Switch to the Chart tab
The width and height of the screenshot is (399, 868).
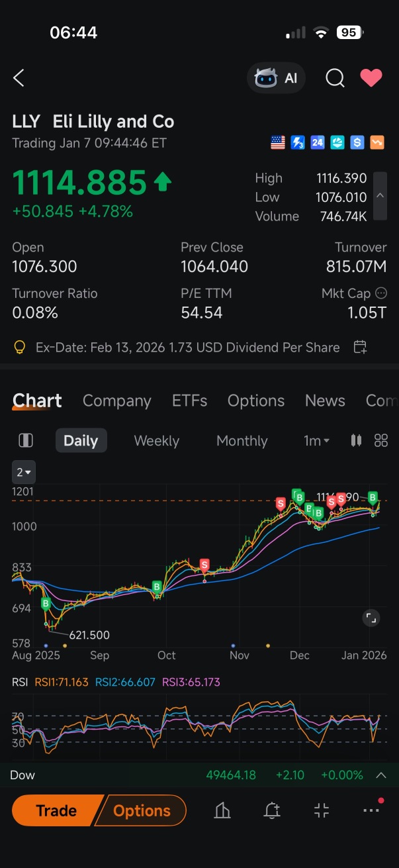click(x=37, y=401)
